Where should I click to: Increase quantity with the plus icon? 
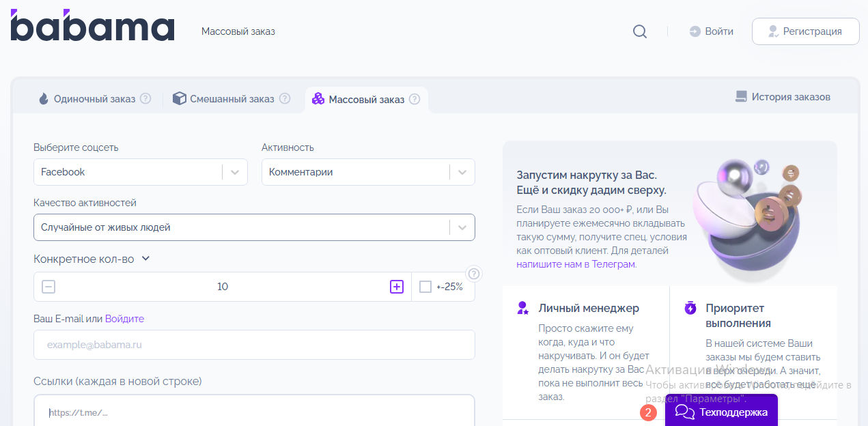tap(397, 287)
